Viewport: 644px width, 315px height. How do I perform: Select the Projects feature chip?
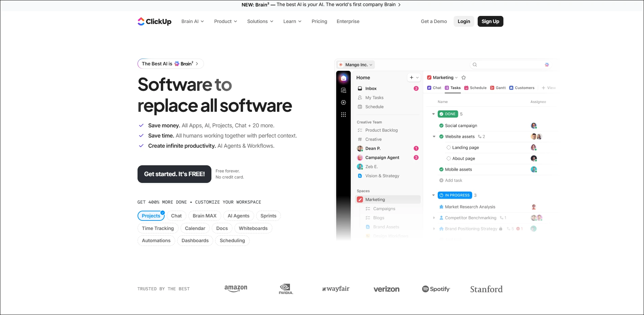point(151,216)
